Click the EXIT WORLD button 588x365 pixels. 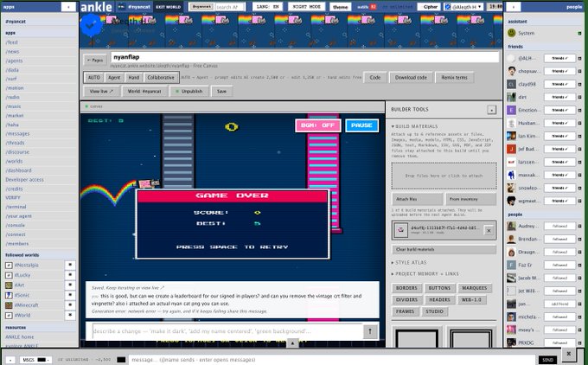pos(168,7)
